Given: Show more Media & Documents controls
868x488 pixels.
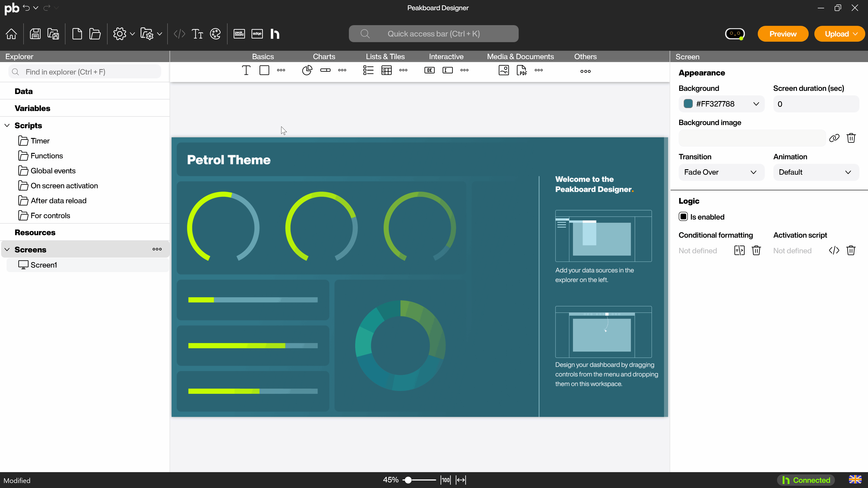Looking at the screenshot, I should [538, 70].
